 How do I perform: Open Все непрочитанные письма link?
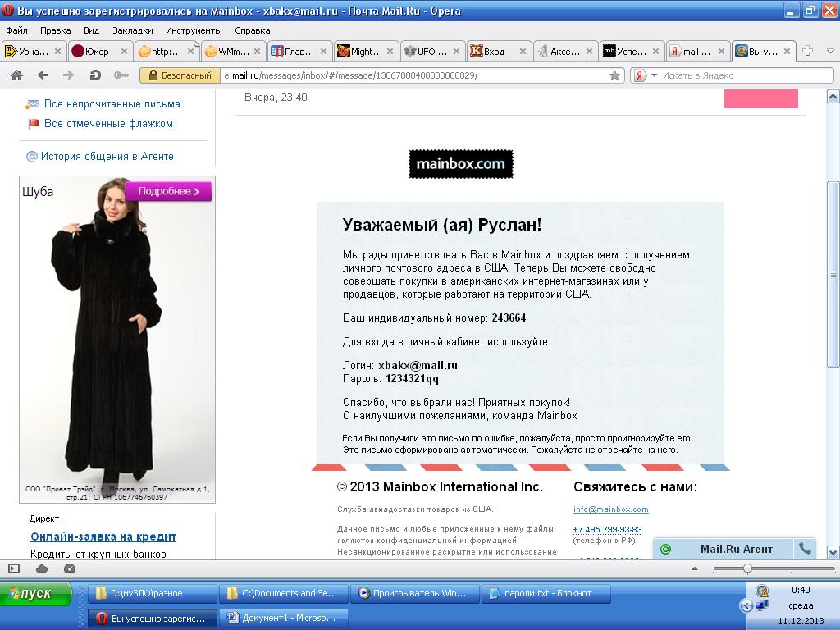coord(112,104)
